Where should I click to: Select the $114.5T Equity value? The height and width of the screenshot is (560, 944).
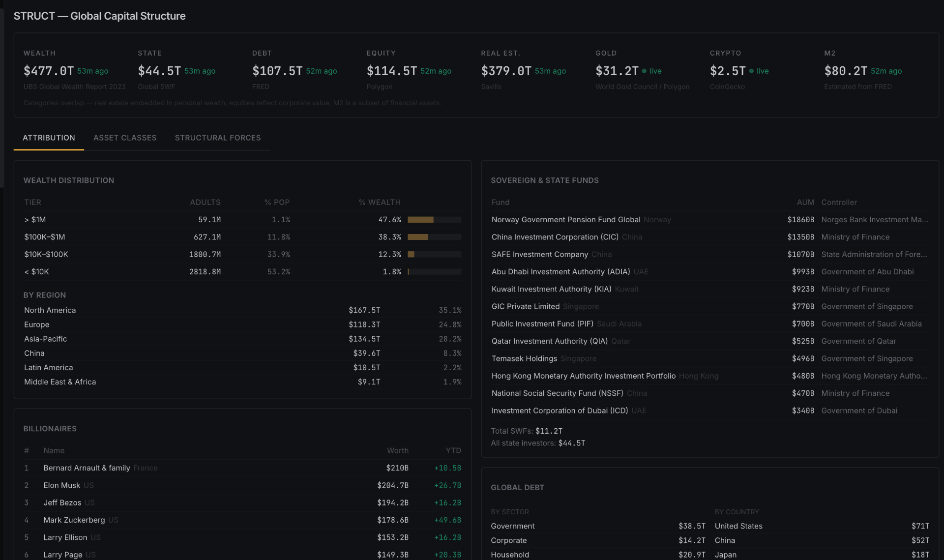[392, 71]
